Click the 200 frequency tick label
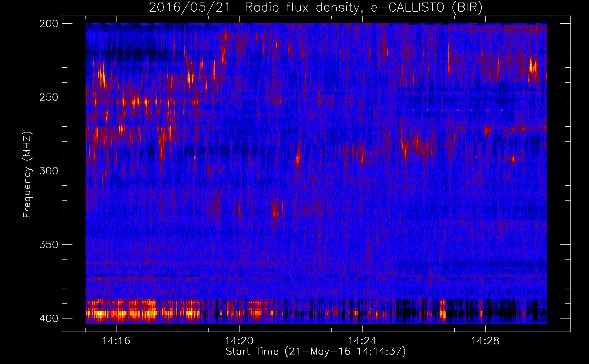The width and height of the screenshot is (589, 364). 48,23
